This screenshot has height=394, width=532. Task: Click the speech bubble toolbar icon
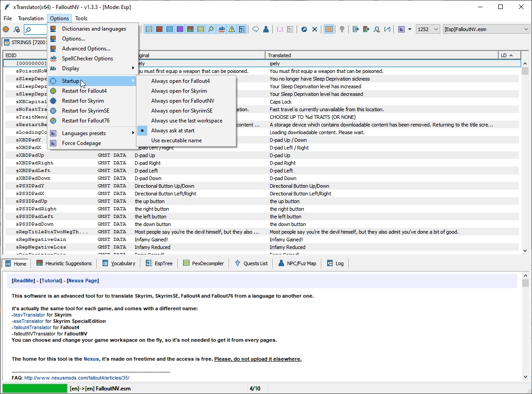[256, 29]
